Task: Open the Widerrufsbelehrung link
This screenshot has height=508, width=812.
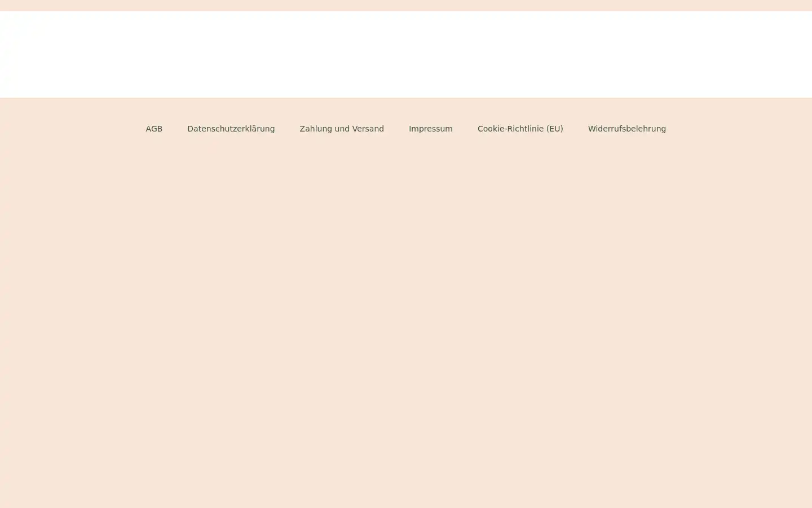Action: coord(627,129)
